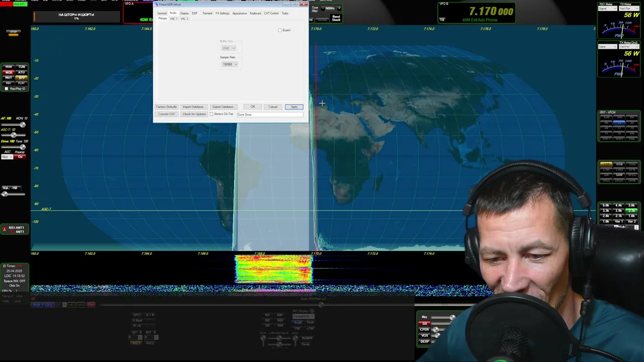644x362 pixels.
Task: Select the 1.8k filter button
Action: pyautogui.click(x=631, y=216)
